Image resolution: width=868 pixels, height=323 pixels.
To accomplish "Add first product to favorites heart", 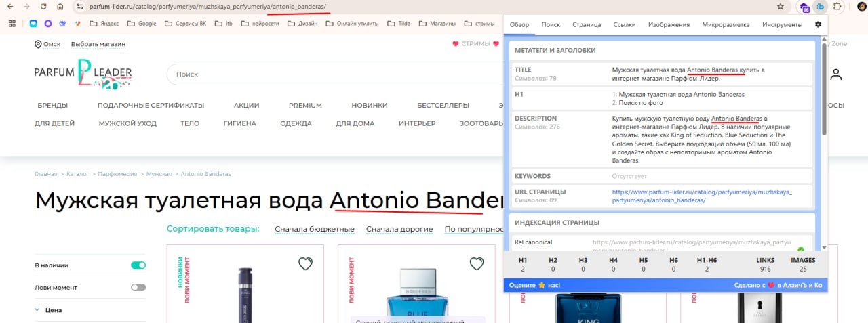I will tap(305, 263).
